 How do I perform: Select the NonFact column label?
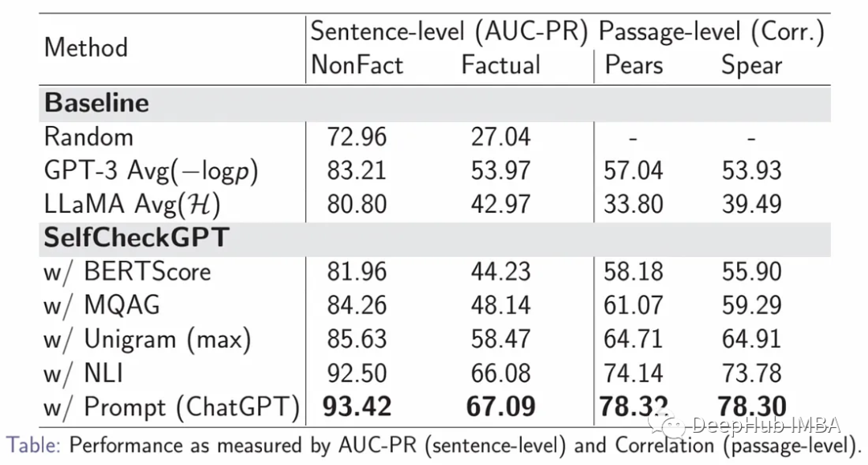[357, 65]
